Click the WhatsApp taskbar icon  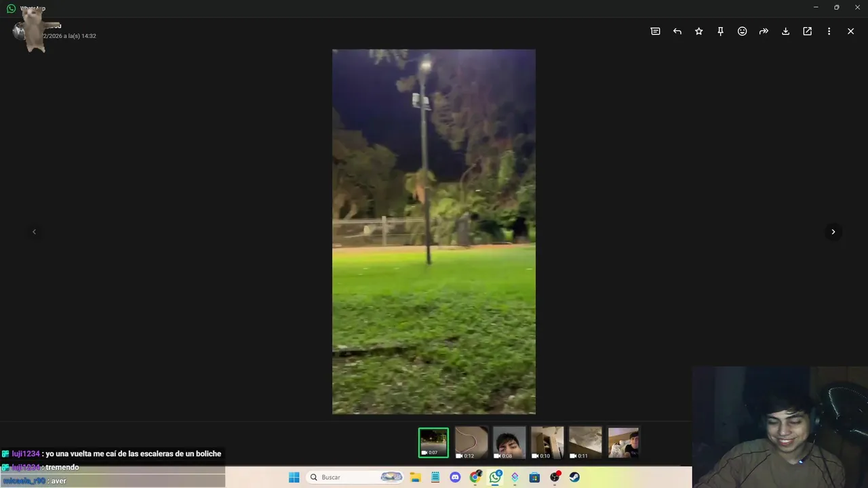pos(495,477)
